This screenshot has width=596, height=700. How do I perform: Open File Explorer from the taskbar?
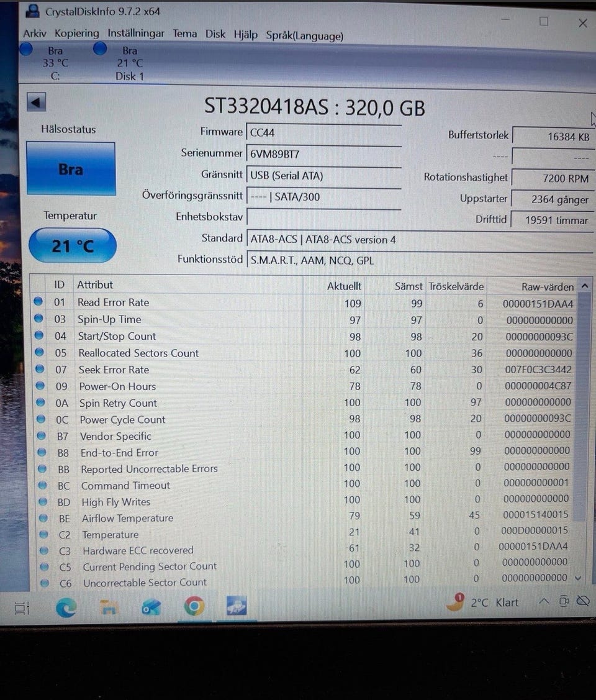coord(109,607)
